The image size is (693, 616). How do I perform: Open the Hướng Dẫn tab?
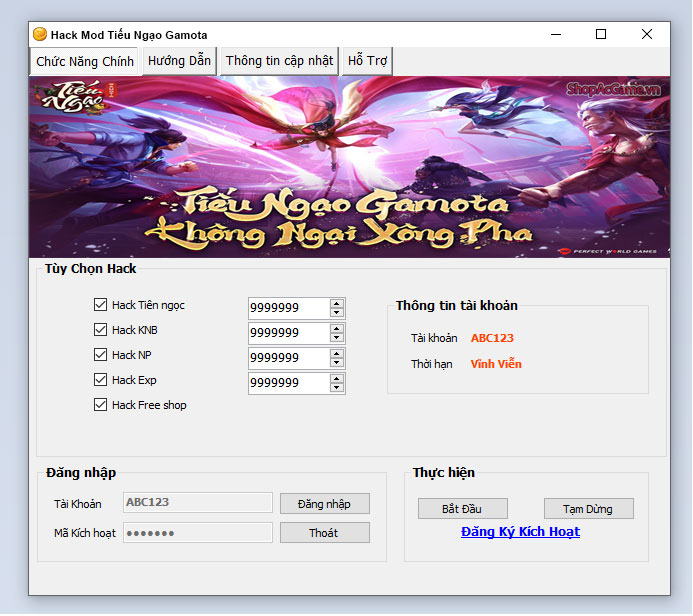pos(179,61)
